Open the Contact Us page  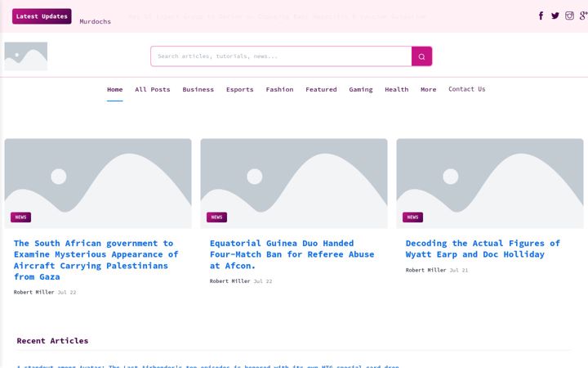(467, 89)
